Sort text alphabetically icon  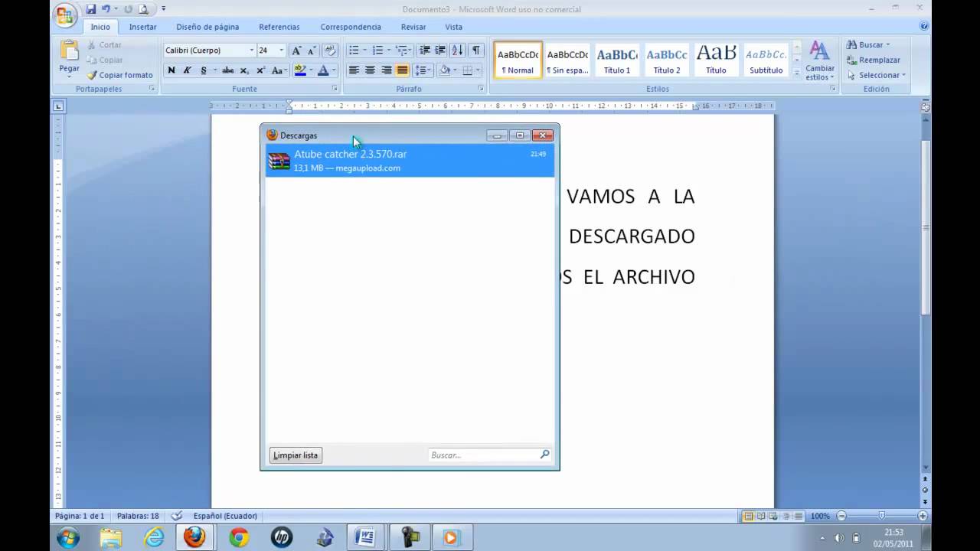point(458,51)
